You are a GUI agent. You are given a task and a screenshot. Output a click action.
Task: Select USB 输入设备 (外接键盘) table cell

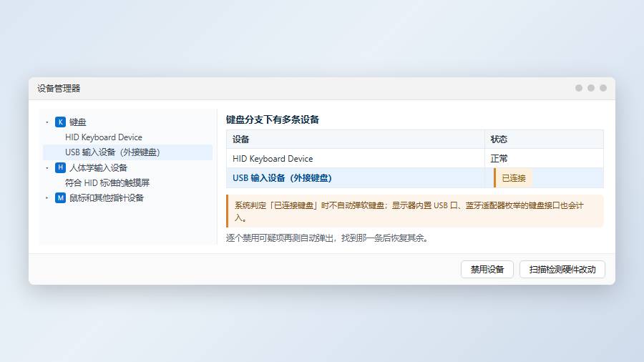[356, 177]
